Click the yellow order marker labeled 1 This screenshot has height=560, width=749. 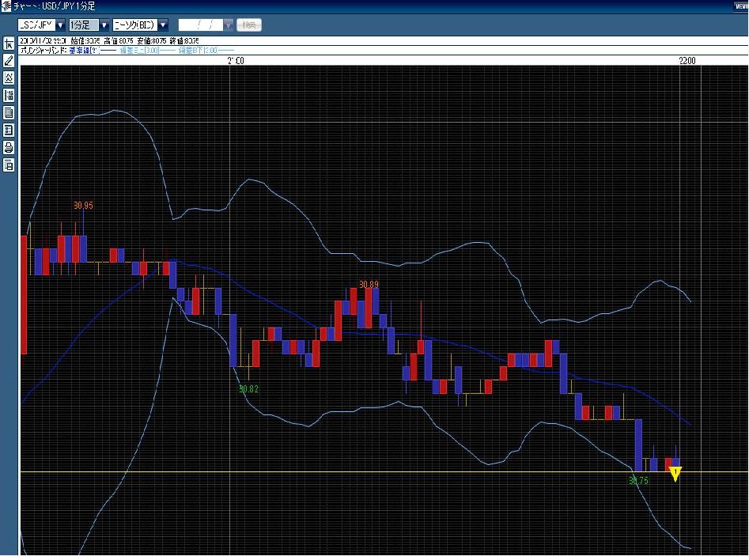click(x=675, y=474)
